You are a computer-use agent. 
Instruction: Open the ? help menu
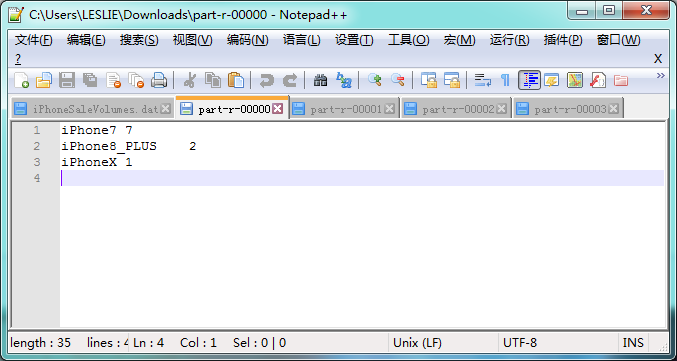(x=18, y=59)
